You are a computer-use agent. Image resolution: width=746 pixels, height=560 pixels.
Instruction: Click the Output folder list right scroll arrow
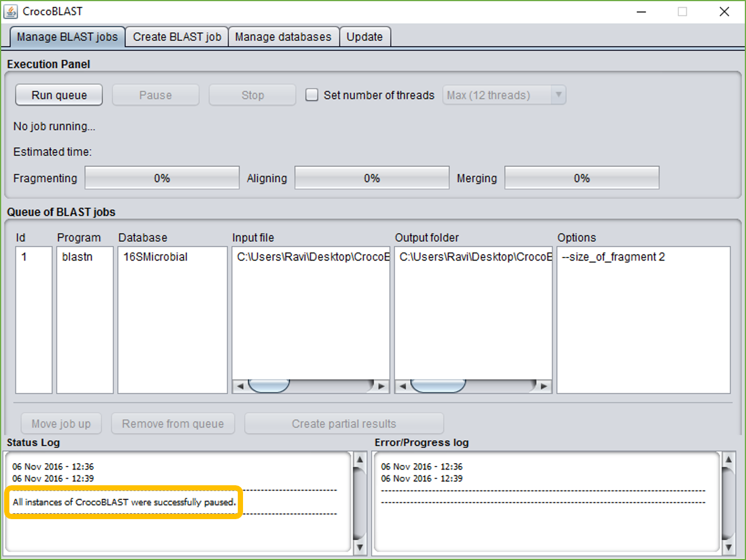(x=544, y=386)
